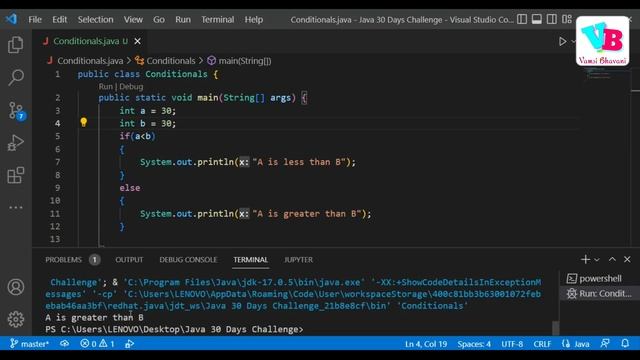
Task: Click the VS Code logo icon
Action: pyautogui.click(x=11, y=19)
